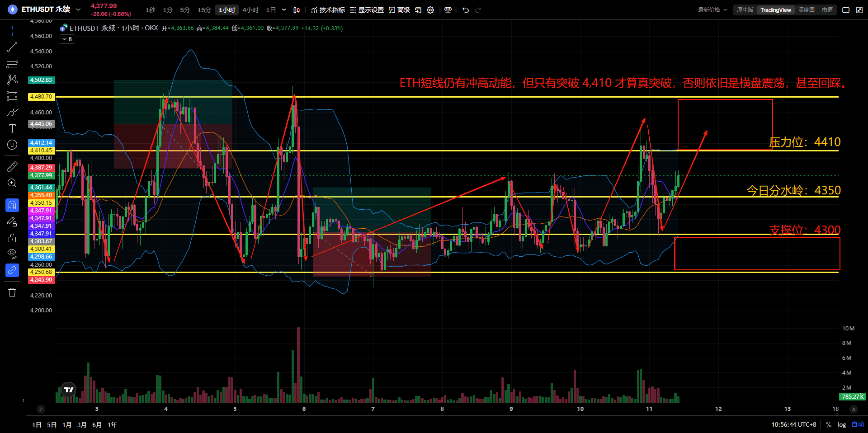This screenshot has width=868, height=433.
Task: Click the 4,502.83 green price label
Action: pyautogui.click(x=41, y=80)
